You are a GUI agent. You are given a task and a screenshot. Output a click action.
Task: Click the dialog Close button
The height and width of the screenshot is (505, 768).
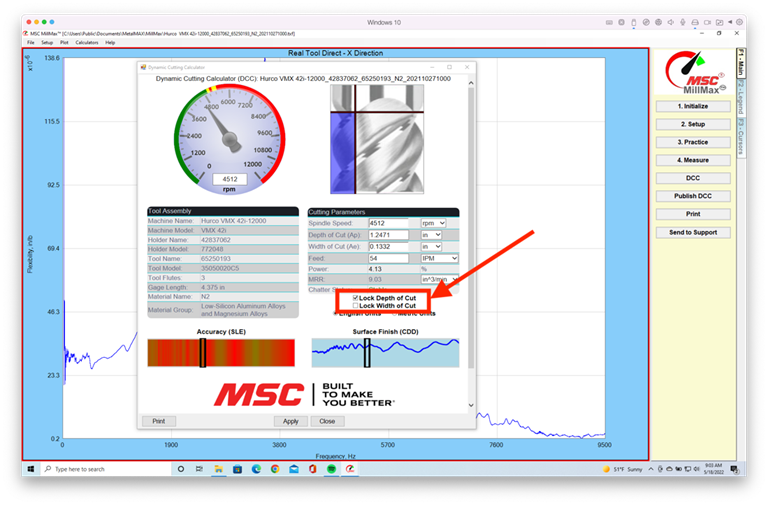(327, 421)
